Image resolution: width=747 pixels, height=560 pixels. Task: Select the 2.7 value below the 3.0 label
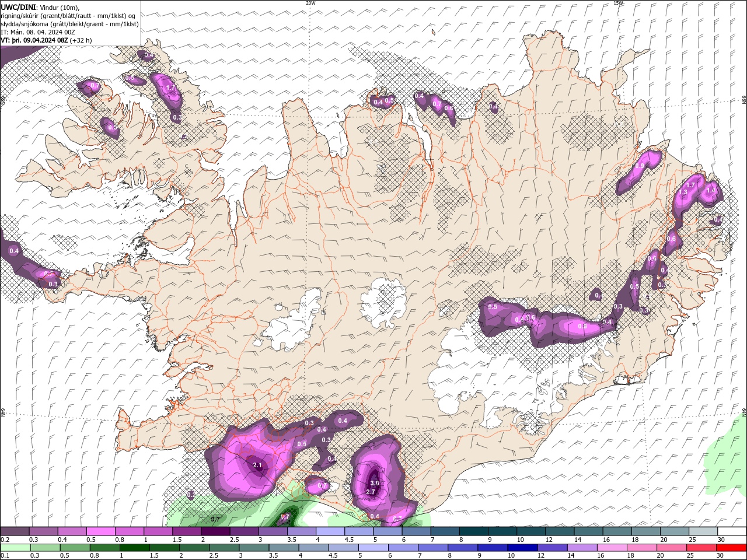(370, 492)
